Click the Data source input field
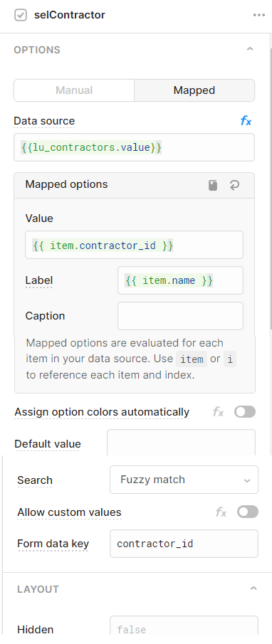This screenshot has height=644, width=272. (135, 147)
